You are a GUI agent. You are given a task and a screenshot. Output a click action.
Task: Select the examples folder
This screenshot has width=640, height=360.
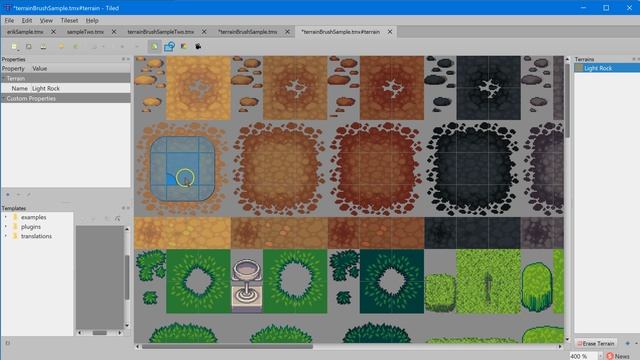33,217
